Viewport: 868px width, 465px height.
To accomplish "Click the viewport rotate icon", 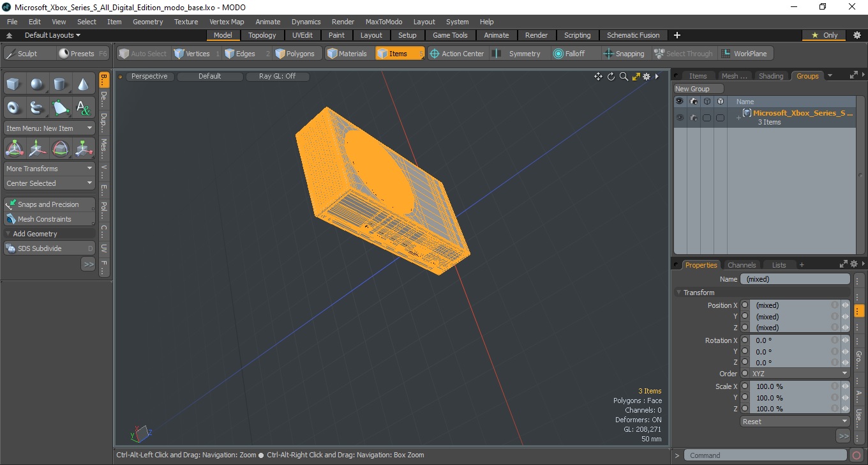I will coord(611,77).
